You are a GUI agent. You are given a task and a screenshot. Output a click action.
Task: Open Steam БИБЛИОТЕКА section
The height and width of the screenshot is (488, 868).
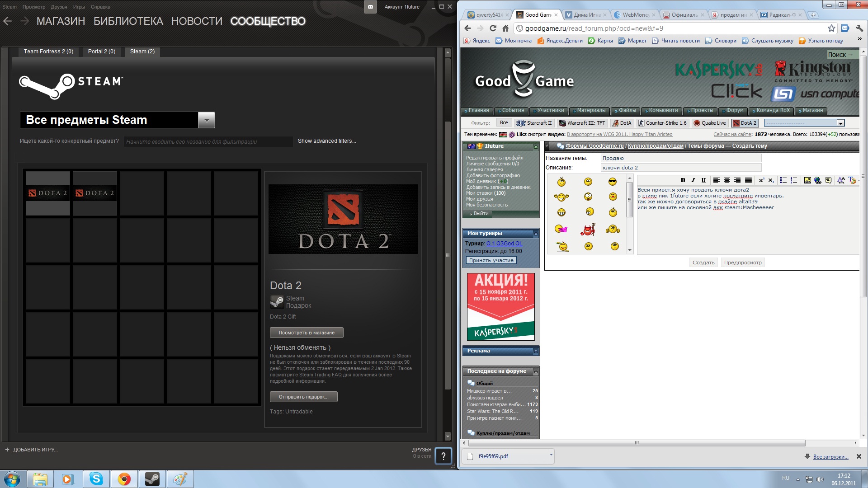[128, 21]
